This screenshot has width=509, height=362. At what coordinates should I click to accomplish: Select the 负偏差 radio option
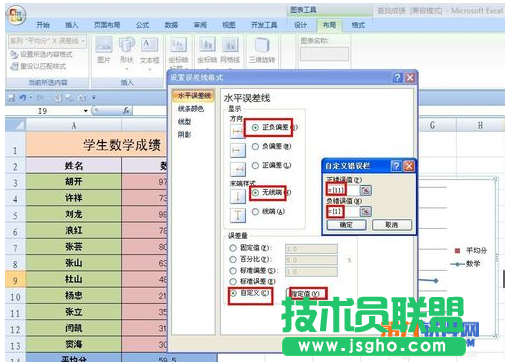click(255, 146)
